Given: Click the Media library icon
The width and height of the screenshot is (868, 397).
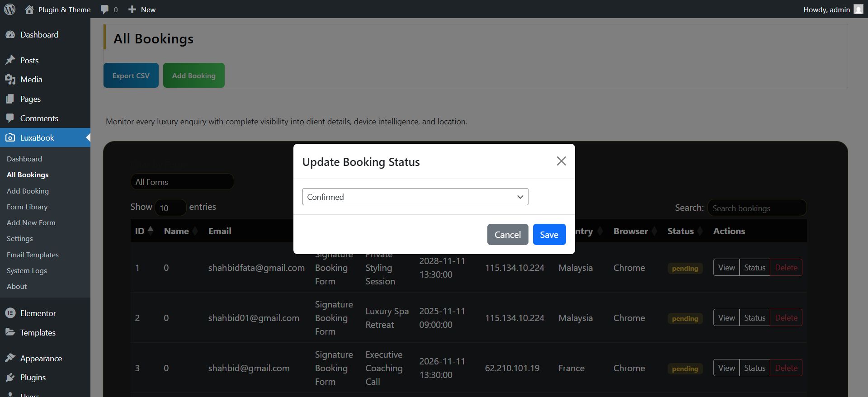Looking at the screenshot, I should tap(10, 80).
